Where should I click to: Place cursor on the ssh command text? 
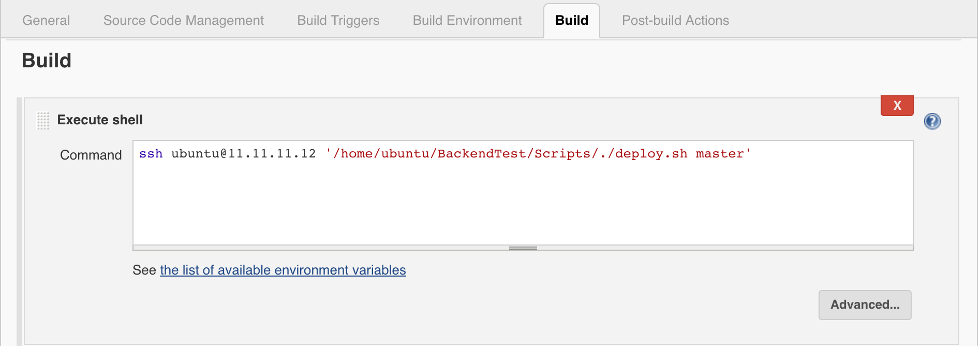pyautogui.click(x=151, y=154)
